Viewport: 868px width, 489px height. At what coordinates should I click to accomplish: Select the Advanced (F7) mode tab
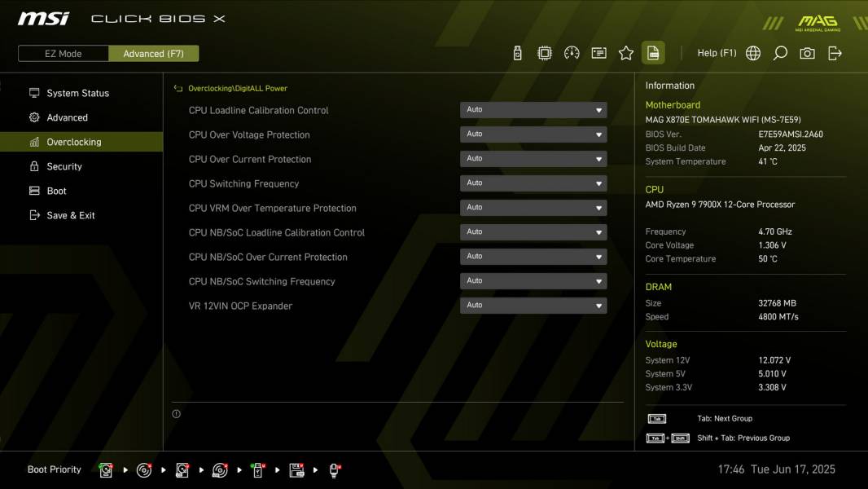[153, 54]
